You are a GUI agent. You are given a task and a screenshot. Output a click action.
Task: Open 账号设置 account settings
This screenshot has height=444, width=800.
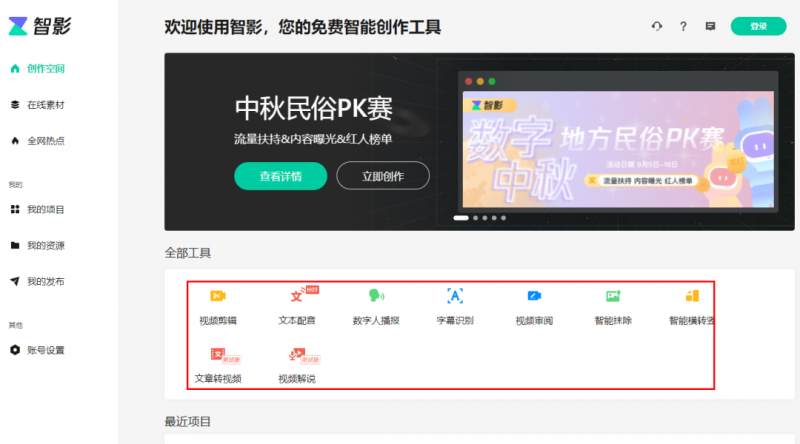[x=45, y=350]
